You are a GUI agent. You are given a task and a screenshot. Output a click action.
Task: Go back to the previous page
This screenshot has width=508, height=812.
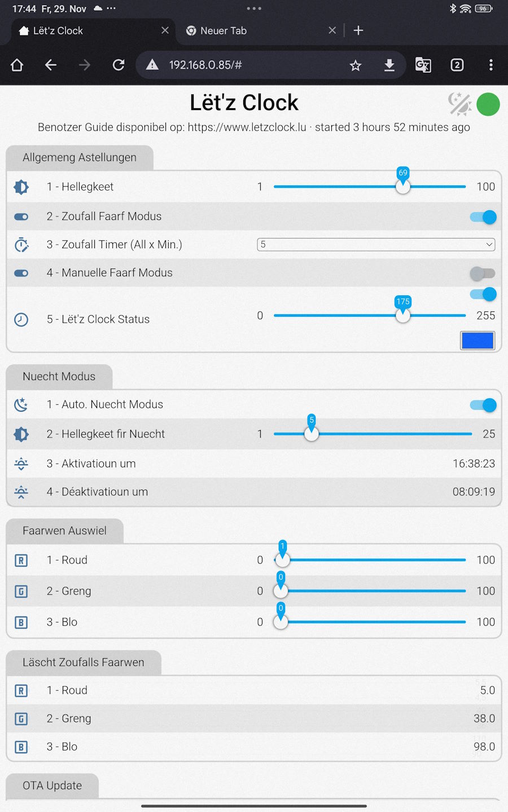[x=51, y=65]
